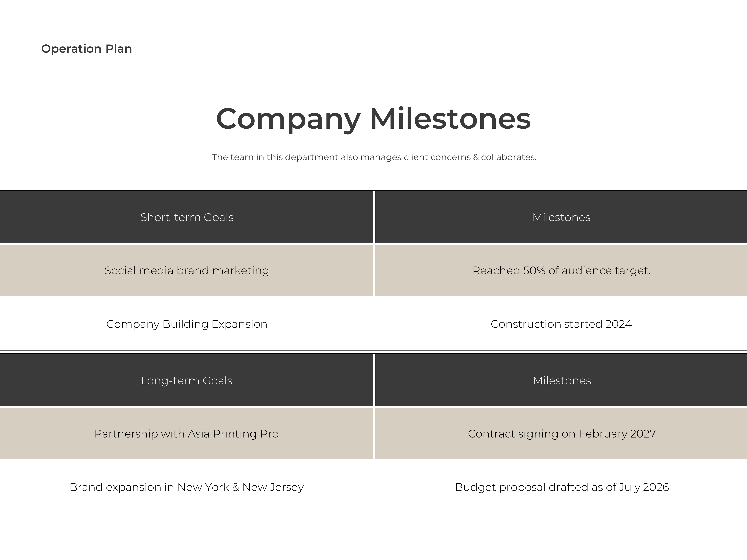
Task: Click Reached 50% of audience target cell
Action: click(x=561, y=270)
